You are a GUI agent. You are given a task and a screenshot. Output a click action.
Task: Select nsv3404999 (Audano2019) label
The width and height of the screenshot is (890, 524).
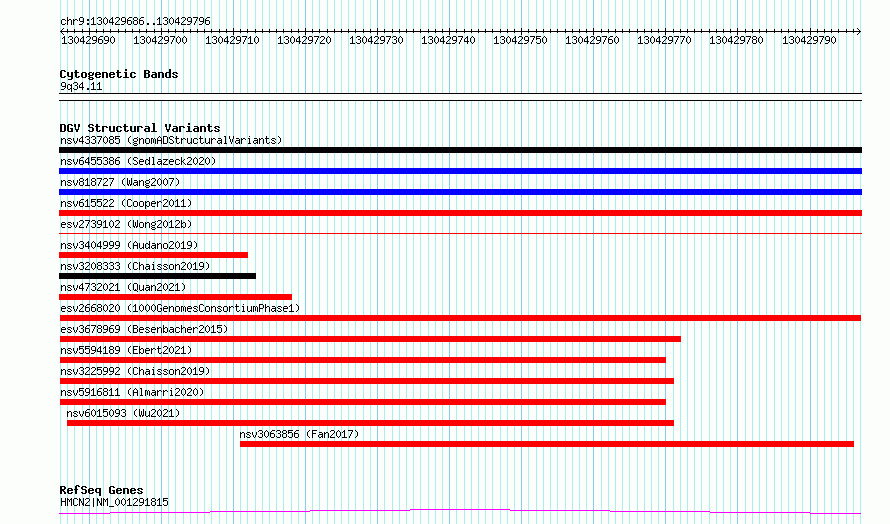pyautogui.click(x=129, y=245)
